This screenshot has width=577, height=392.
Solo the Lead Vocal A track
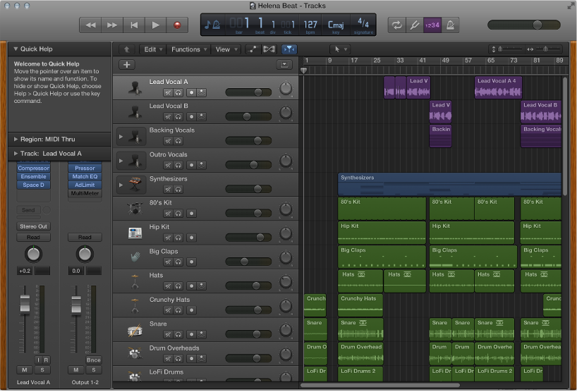pos(178,92)
